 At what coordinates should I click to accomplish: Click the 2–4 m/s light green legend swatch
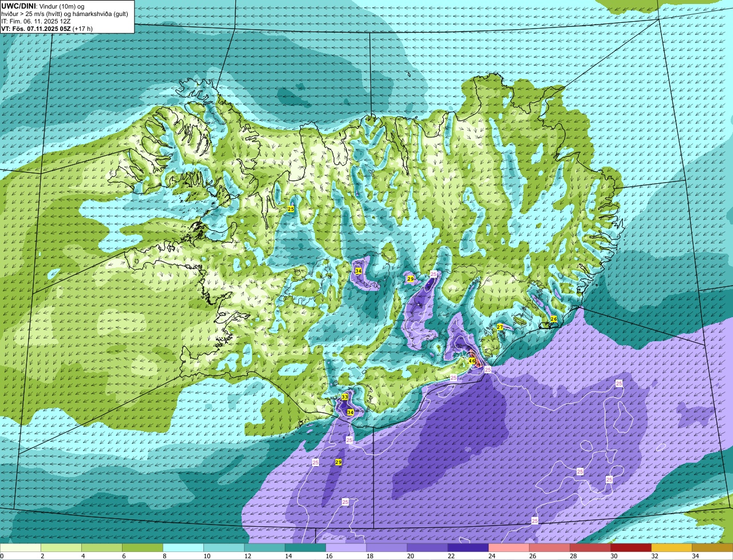[x=61, y=548]
